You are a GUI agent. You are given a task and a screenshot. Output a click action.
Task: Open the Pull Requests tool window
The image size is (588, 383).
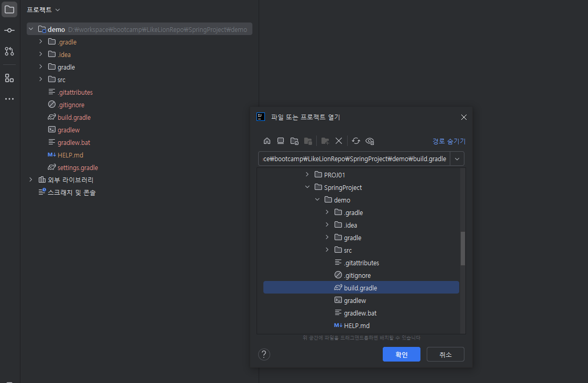tap(9, 51)
